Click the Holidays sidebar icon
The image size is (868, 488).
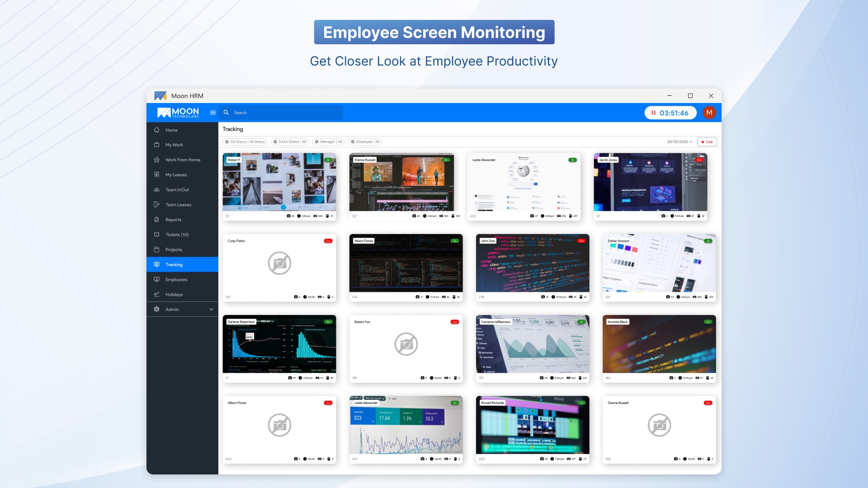(x=156, y=295)
